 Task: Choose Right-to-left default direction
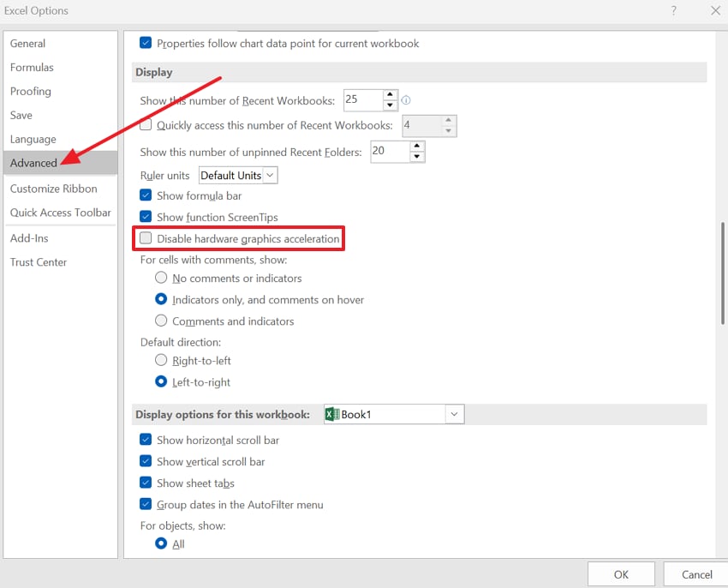click(161, 360)
